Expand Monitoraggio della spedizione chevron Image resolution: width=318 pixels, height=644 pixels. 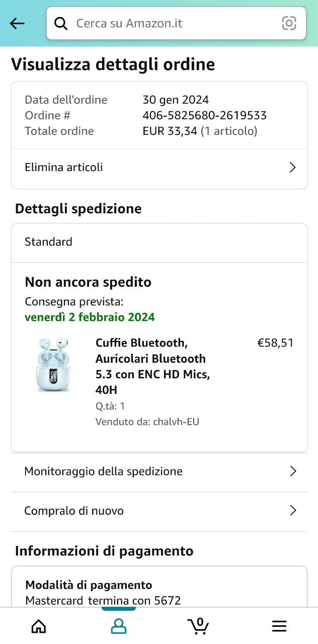[x=293, y=471]
